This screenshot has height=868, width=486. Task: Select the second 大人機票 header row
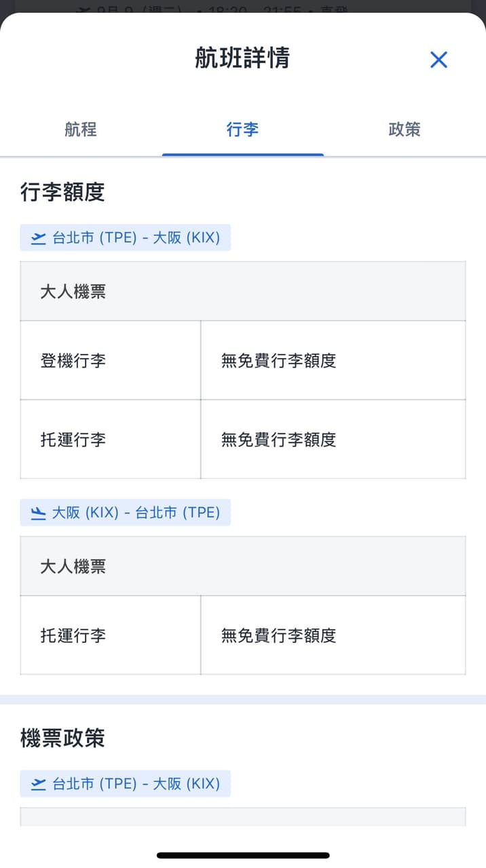click(243, 566)
